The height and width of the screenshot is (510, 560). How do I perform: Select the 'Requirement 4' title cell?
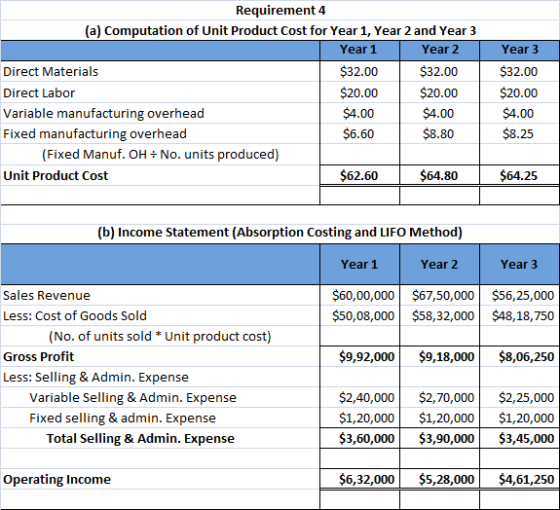[280, 10]
